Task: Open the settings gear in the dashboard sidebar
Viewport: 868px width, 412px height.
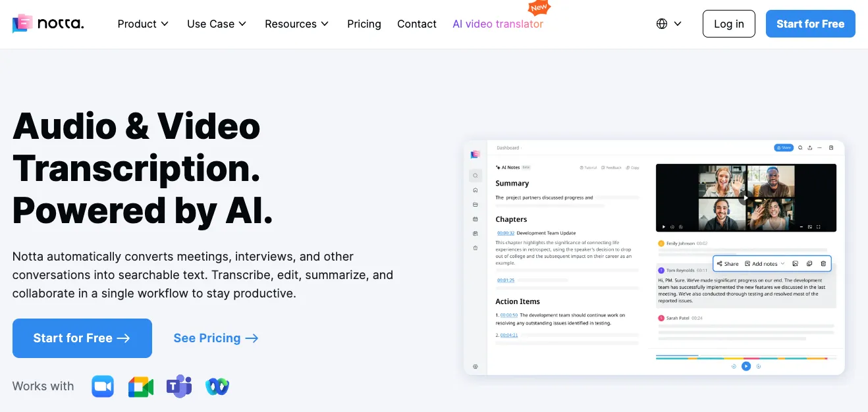Action: [475, 367]
